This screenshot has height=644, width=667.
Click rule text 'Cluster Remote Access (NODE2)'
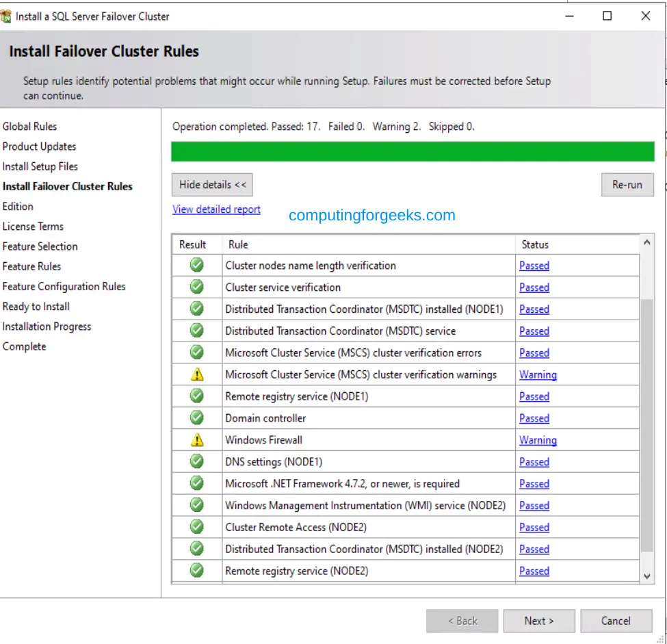(x=296, y=528)
